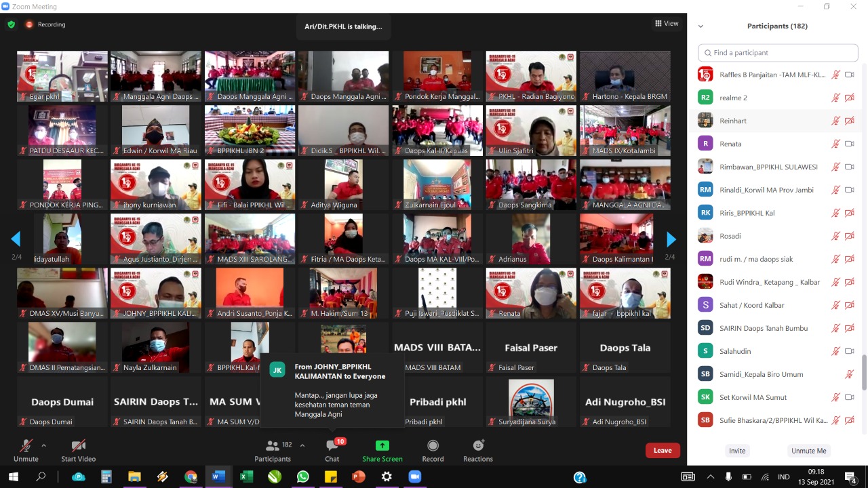Go to next gallery page arrow

671,239
